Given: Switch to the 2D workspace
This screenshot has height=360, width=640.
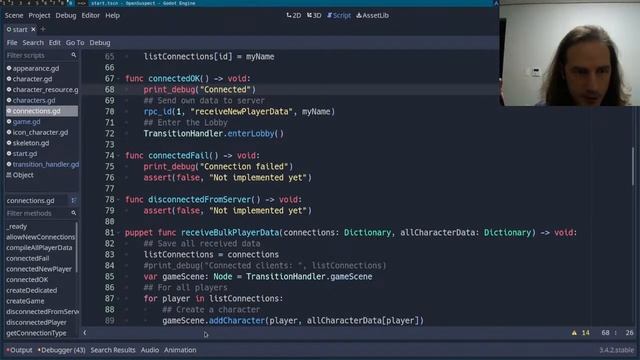Looking at the screenshot, I should [x=293, y=16].
